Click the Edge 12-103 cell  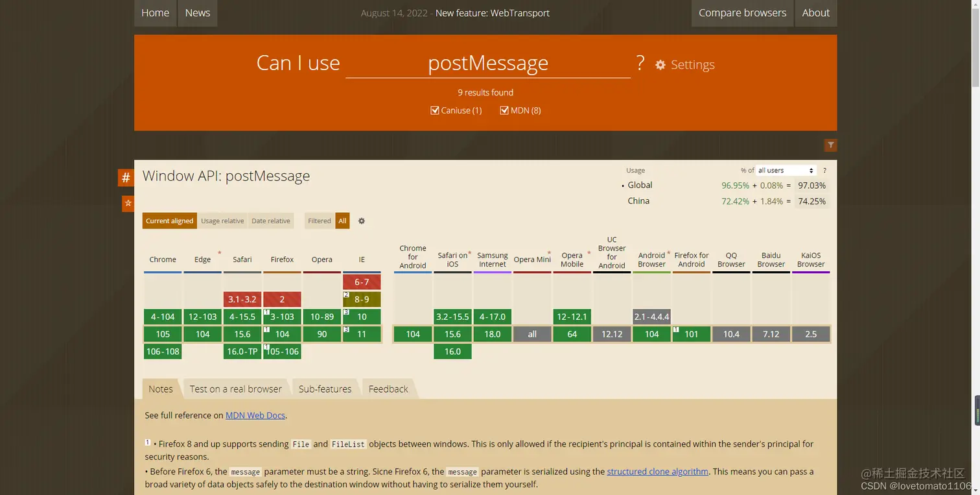click(202, 317)
